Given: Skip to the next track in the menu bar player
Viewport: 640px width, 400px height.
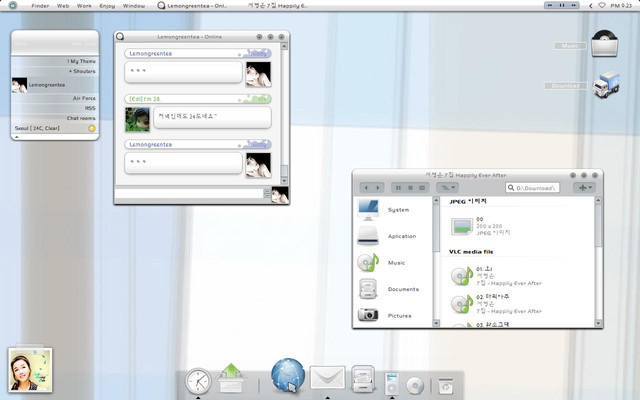Looking at the screenshot, I should (x=573, y=5).
